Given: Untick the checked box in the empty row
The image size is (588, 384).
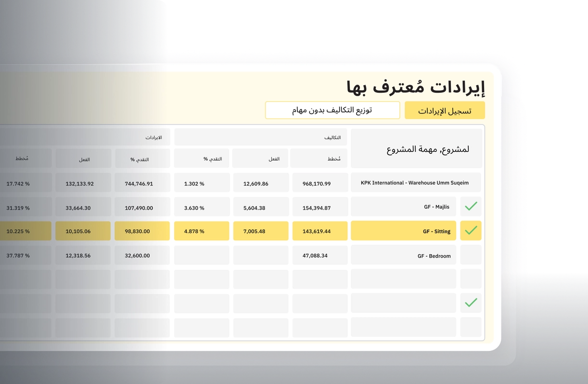Looking at the screenshot, I should click(471, 303).
